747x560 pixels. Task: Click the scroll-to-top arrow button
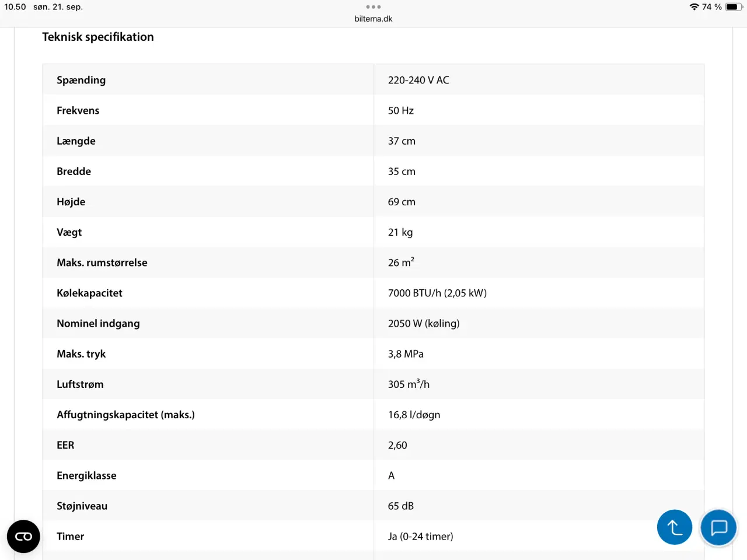point(675,527)
